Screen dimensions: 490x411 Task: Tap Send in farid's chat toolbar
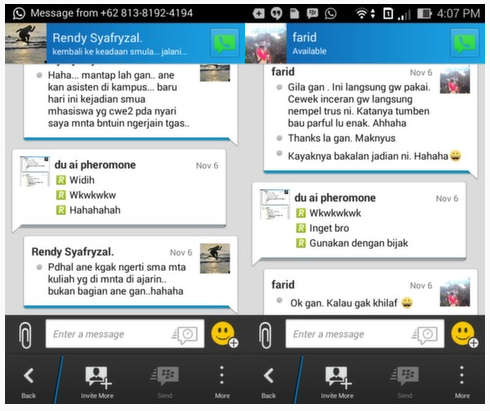coord(405,382)
